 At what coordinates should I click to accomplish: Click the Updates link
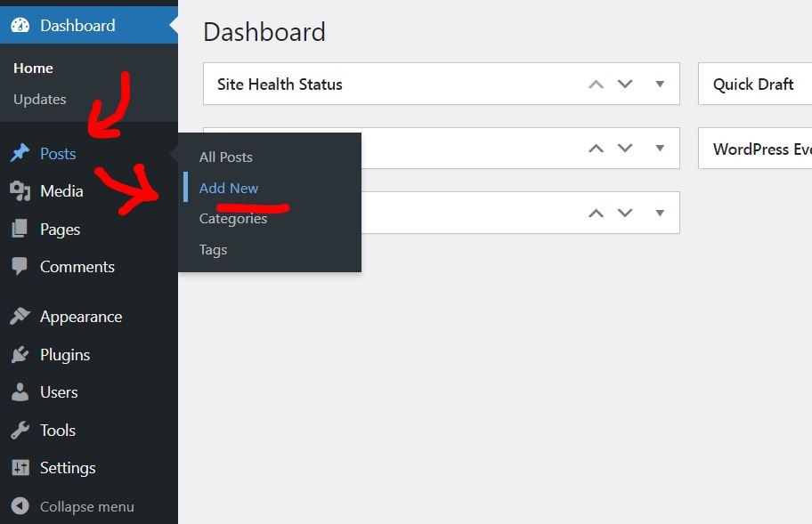point(39,100)
